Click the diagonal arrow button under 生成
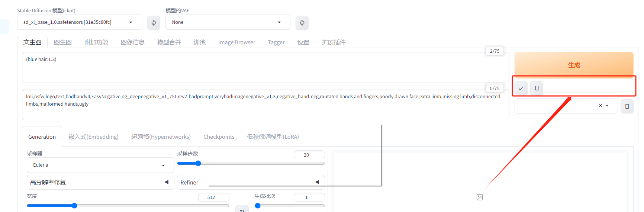644x212 pixels. tap(521, 88)
